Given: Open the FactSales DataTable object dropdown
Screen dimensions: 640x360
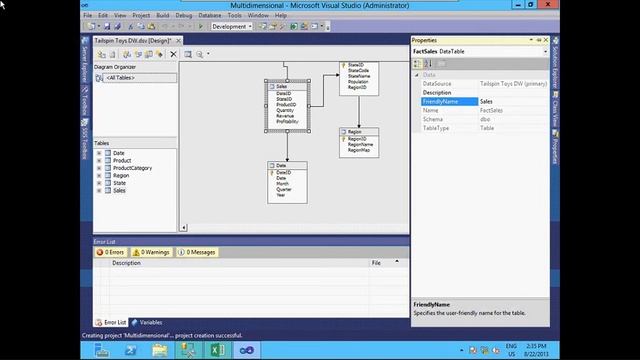Looking at the screenshot, I should (x=545, y=52).
